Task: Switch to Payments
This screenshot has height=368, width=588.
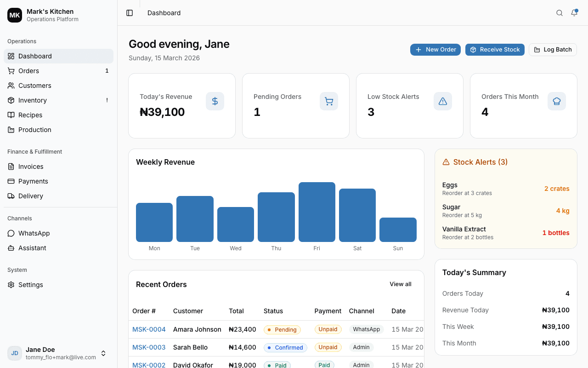Action: [x=33, y=181]
